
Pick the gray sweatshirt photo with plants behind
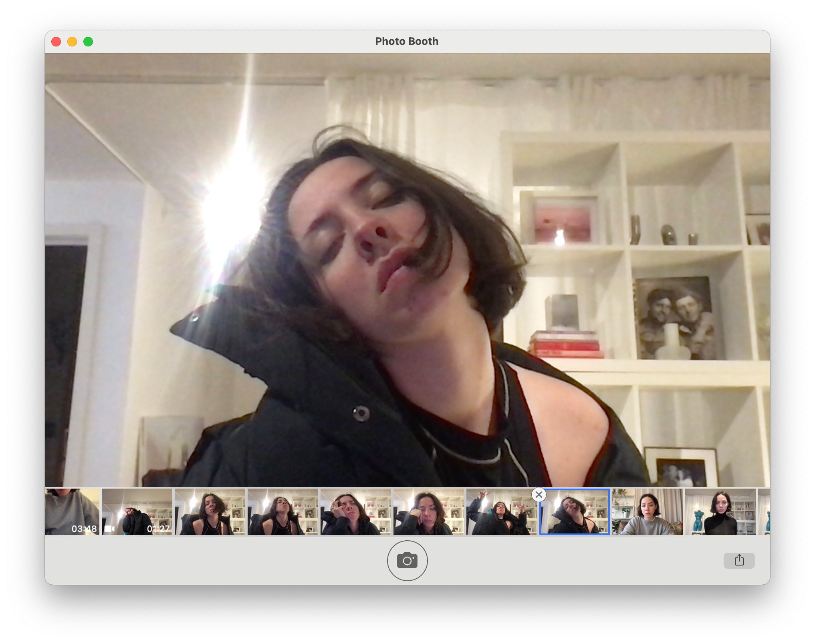647,511
